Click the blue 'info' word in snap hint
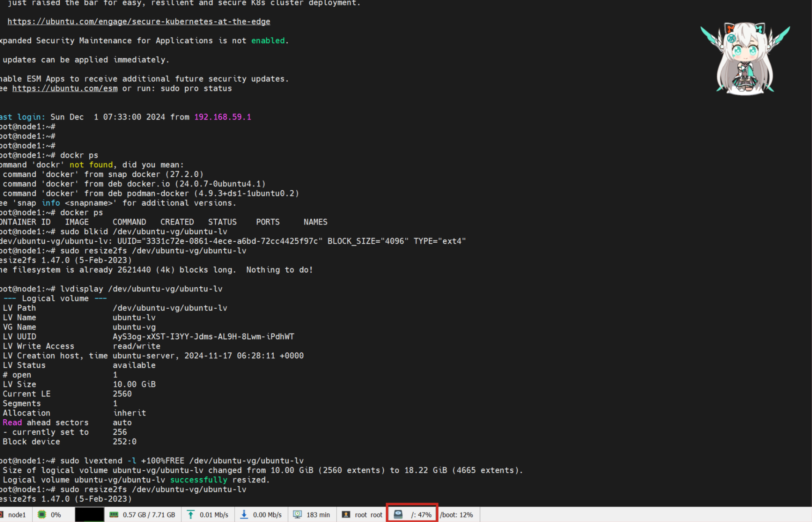Image resolution: width=812 pixels, height=522 pixels. [51, 203]
